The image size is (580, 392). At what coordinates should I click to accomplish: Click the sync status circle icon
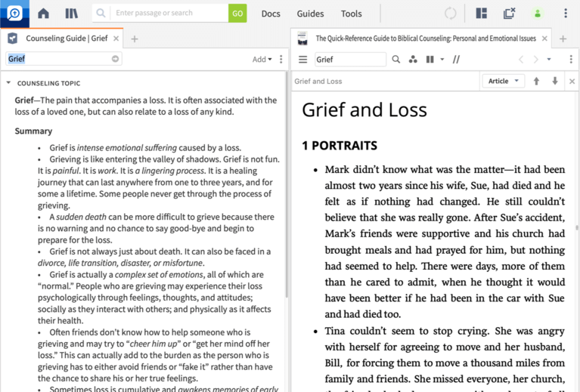point(450,14)
